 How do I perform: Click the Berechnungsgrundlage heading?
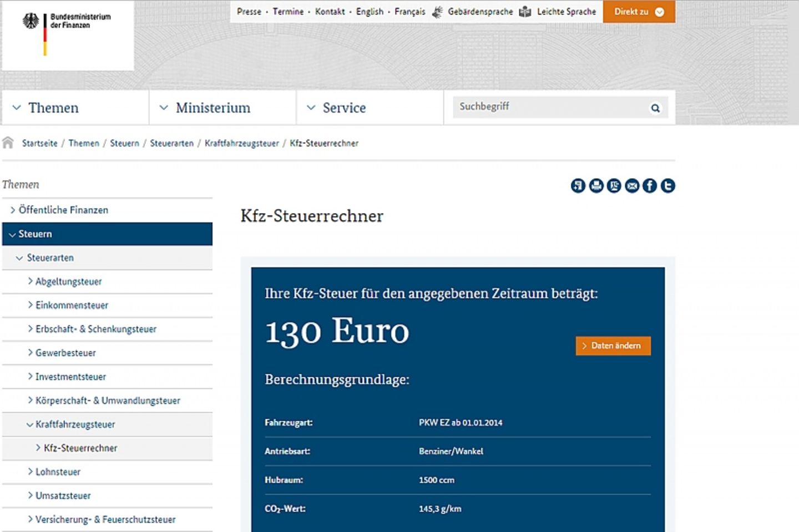[x=337, y=380]
